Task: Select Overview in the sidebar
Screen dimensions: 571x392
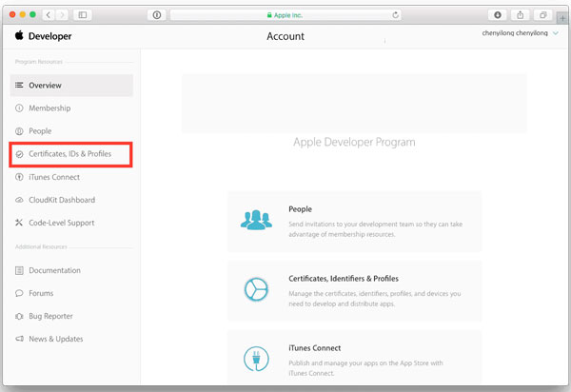Action: [x=45, y=86]
